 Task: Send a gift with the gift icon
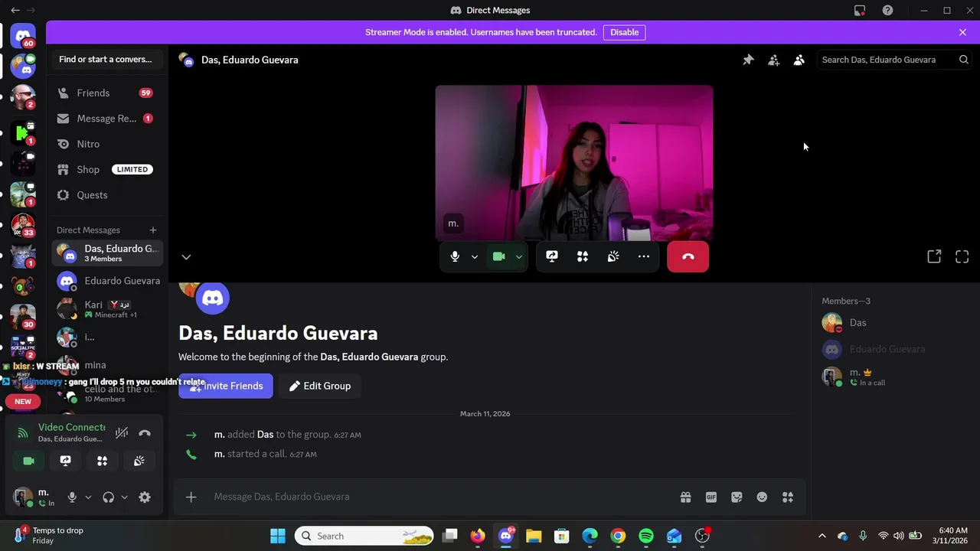[685, 497]
